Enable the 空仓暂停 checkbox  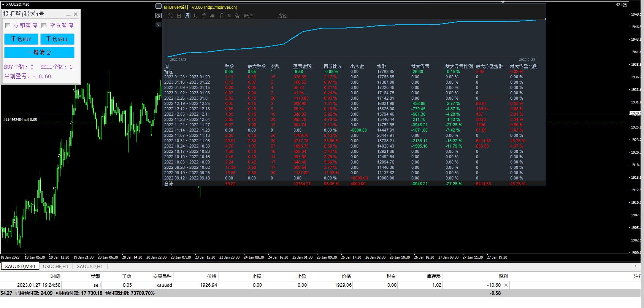click(x=44, y=25)
